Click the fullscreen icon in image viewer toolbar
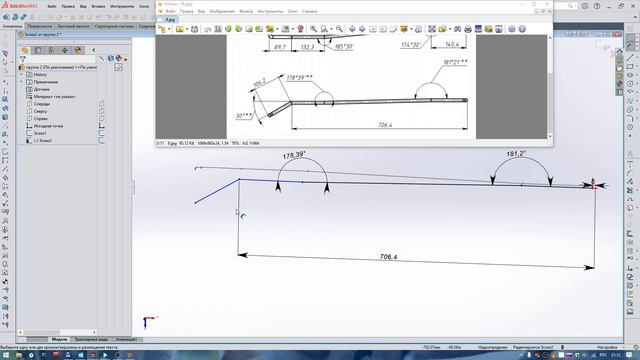This screenshot has width=640, height=360. click(432, 29)
